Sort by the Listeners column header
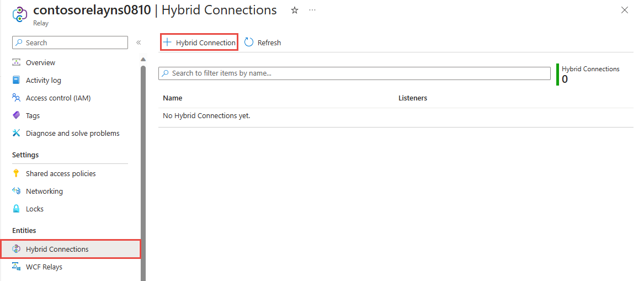This screenshot has width=644, height=281. (413, 98)
